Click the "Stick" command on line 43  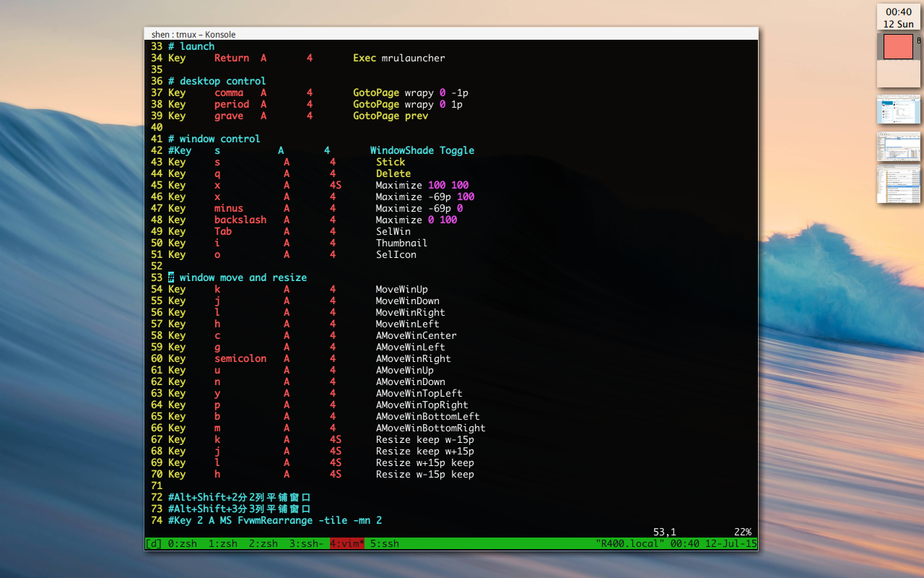tap(391, 162)
